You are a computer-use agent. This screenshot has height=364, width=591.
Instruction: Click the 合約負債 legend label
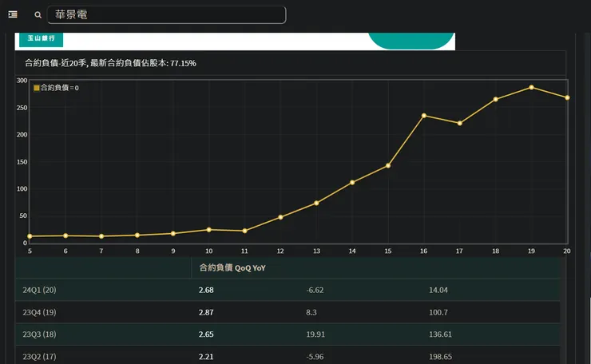[60, 88]
